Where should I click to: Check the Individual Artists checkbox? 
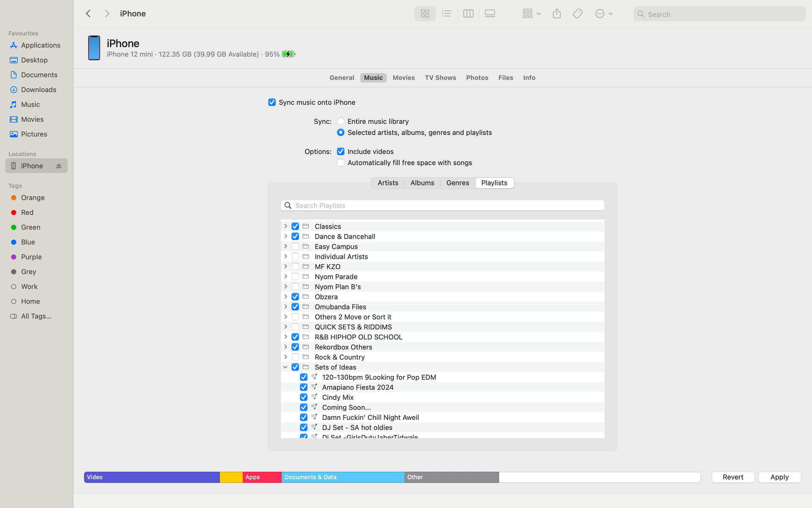coord(295,257)
